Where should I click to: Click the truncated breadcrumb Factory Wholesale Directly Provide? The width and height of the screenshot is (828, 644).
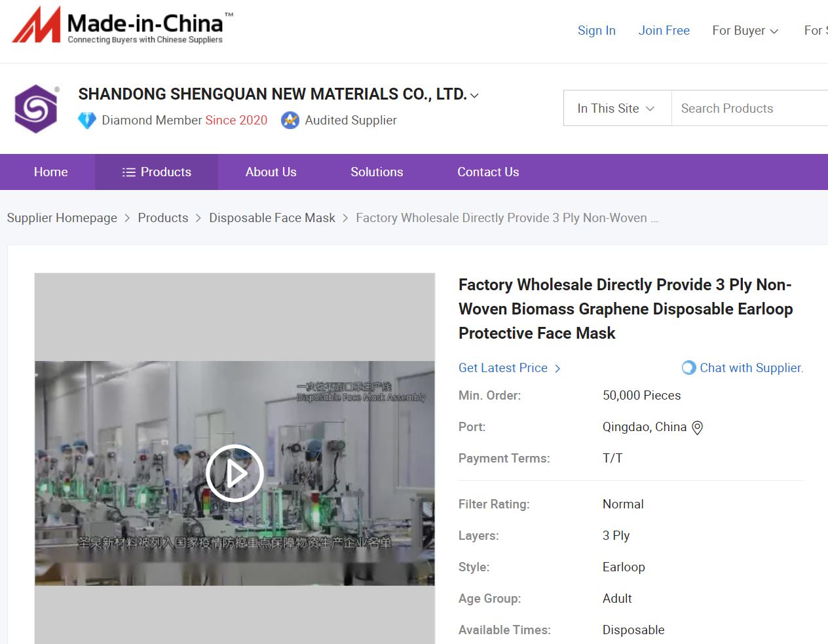[x=507, y=218]
